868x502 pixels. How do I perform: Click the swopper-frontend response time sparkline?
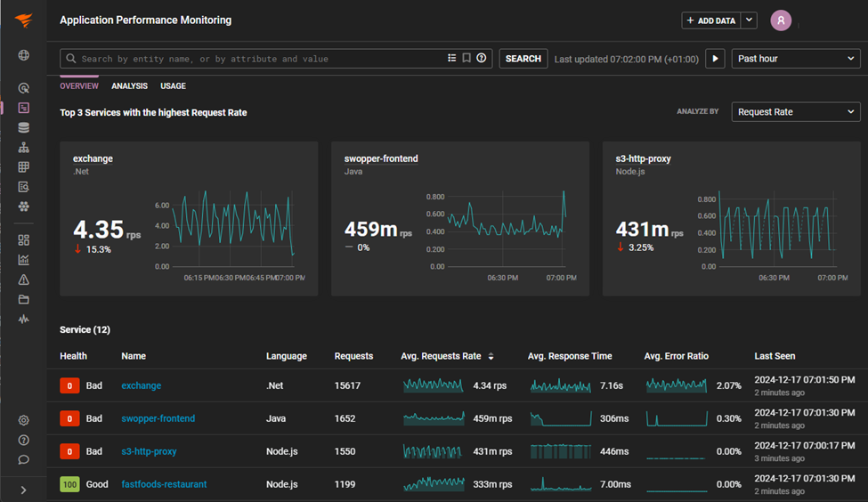pos(561,418)
